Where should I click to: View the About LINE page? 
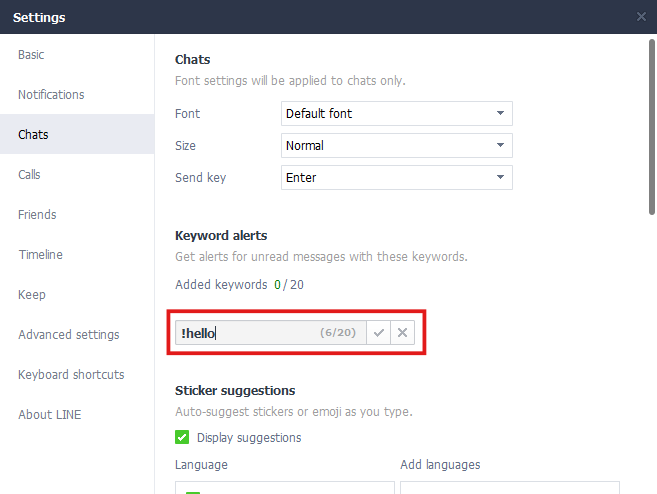50,415
